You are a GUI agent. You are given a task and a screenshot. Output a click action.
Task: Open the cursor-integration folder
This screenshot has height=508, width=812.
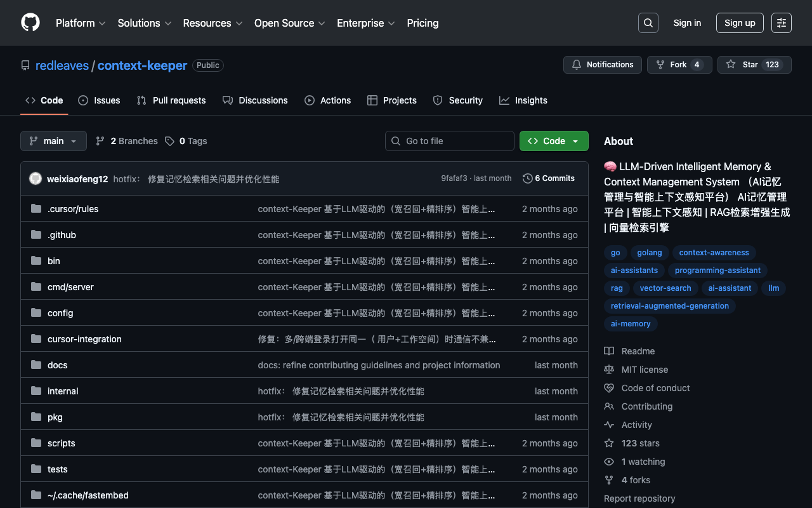84,339
